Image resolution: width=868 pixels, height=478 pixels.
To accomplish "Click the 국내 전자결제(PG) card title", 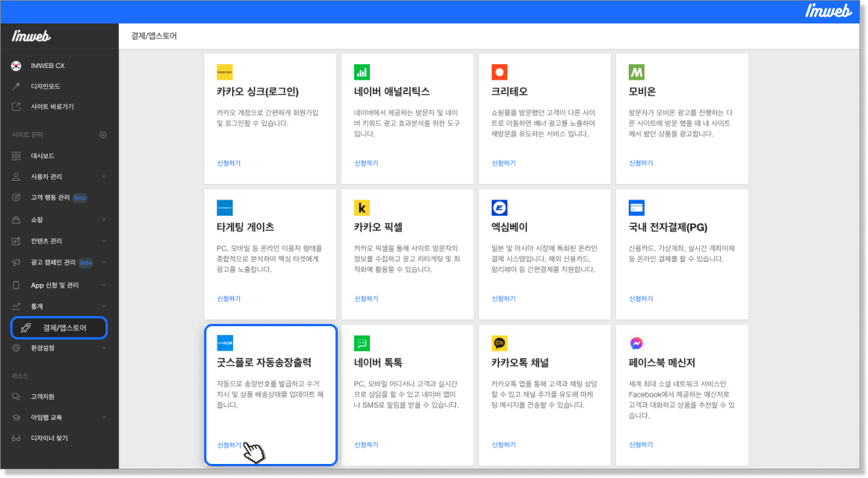I will click(x=668, y=227).
